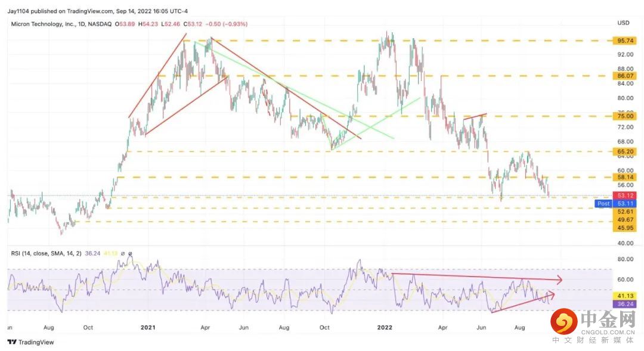Viewport: 644px width, 351px height.
Task: Click the RSI (14, close, SMA, 14, 2) legend
Action: [x=47, y=253]
